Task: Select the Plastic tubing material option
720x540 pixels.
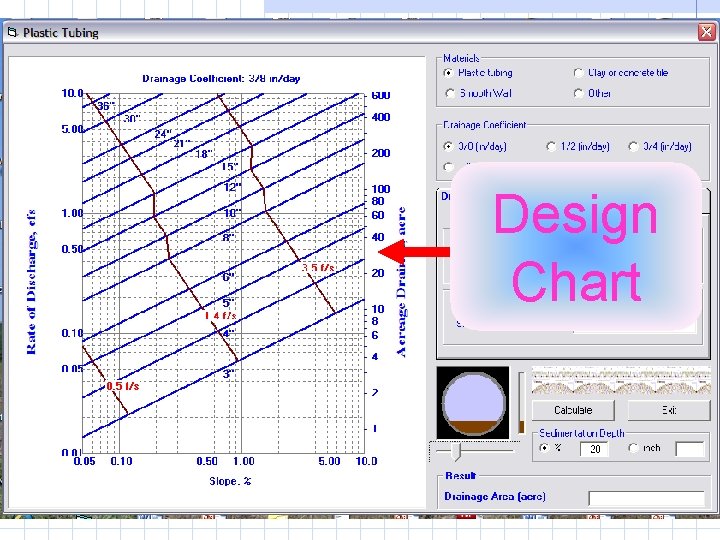Action: 449,73
